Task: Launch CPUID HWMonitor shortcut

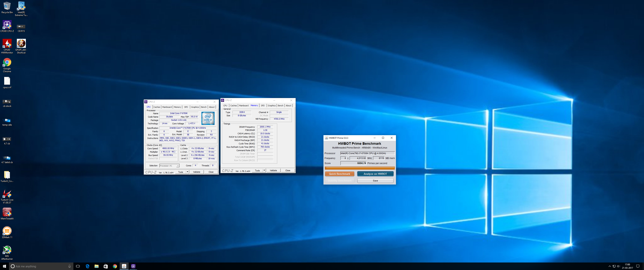Action: point(7,46)
